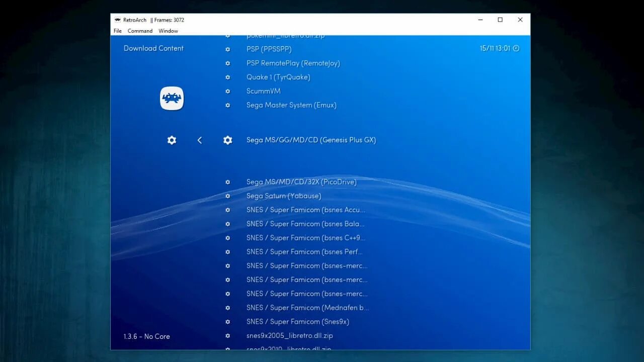
Task: Download Sega MS/GG/MD/CD (Genesis Plus GX)
Action: (311, 140)
